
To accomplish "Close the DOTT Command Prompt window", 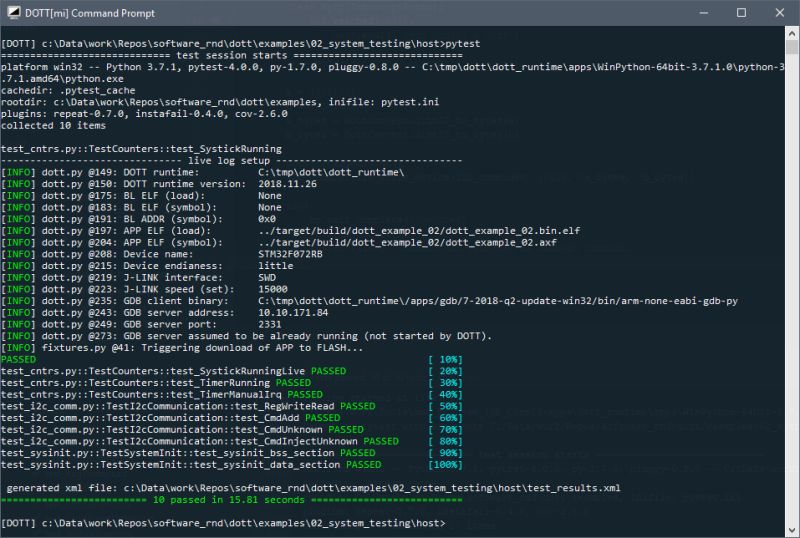I will click(780, 13).
